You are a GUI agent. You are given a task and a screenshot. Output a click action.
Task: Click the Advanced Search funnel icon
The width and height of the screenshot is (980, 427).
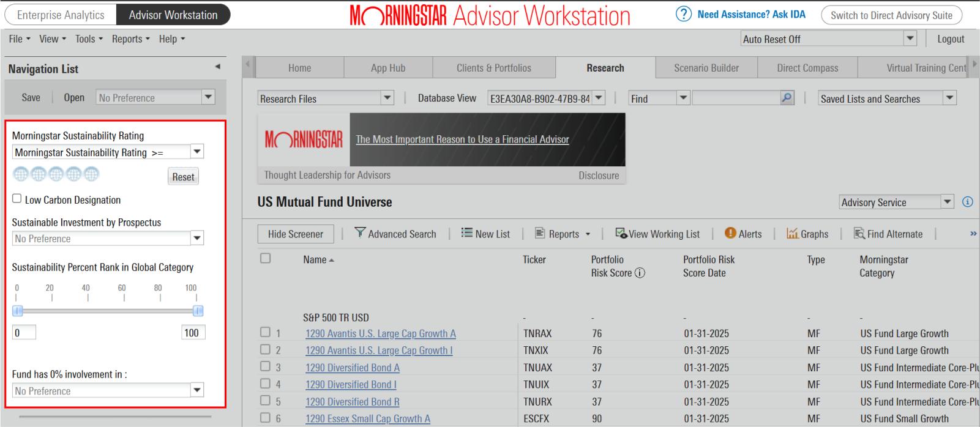(x=360, y=233)
